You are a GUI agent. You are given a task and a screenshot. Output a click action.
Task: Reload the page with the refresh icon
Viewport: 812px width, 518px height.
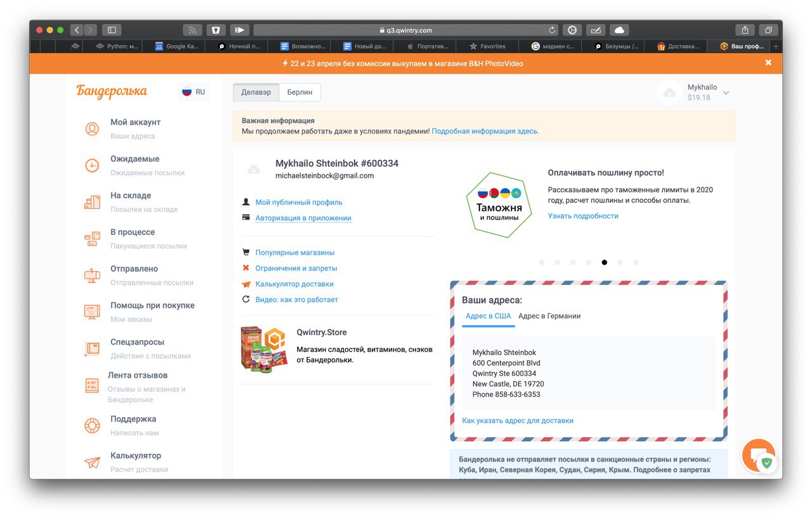[553, 30]
